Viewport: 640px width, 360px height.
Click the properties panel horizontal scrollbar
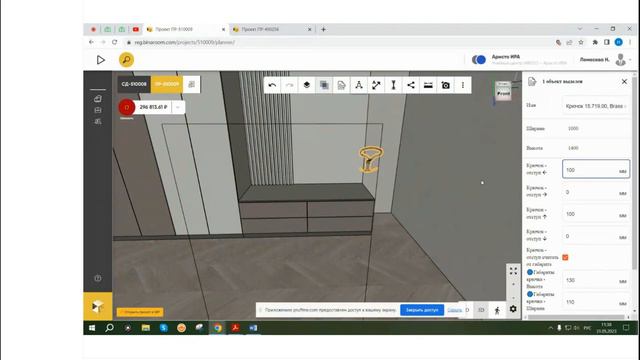(576, 317)
